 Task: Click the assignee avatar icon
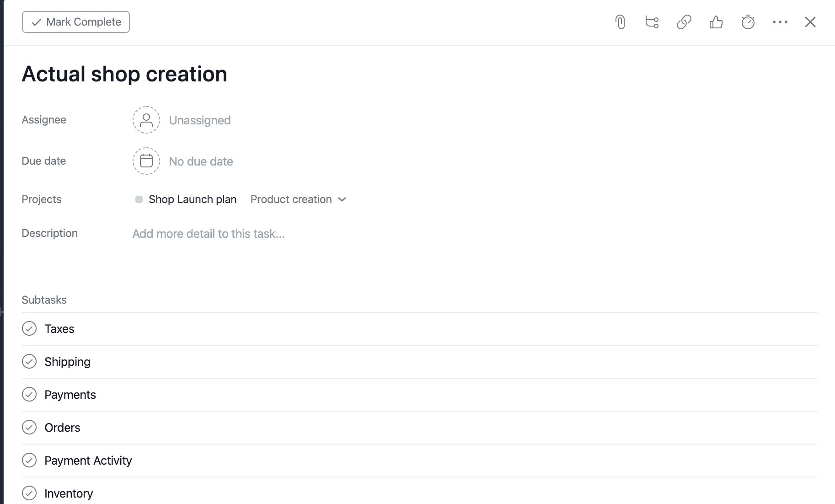click(x=146, y=120)
